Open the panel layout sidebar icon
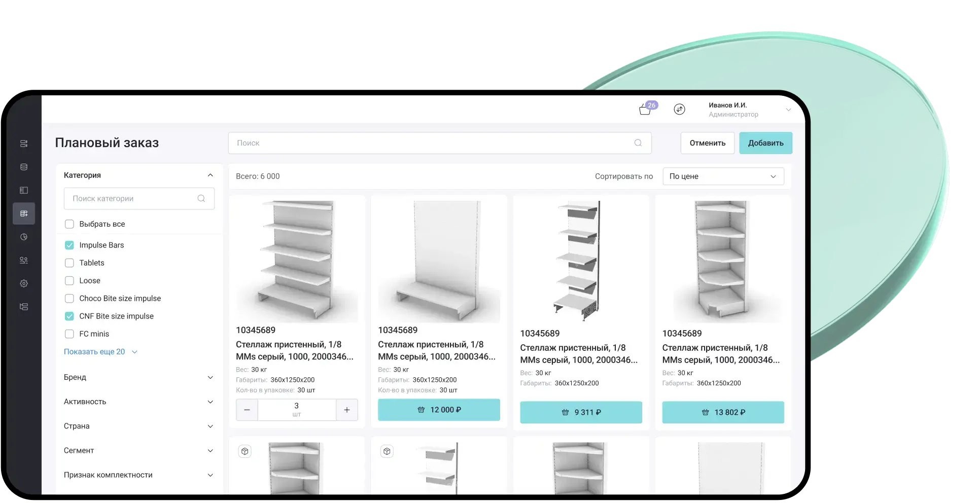 (x=24, y=190)
